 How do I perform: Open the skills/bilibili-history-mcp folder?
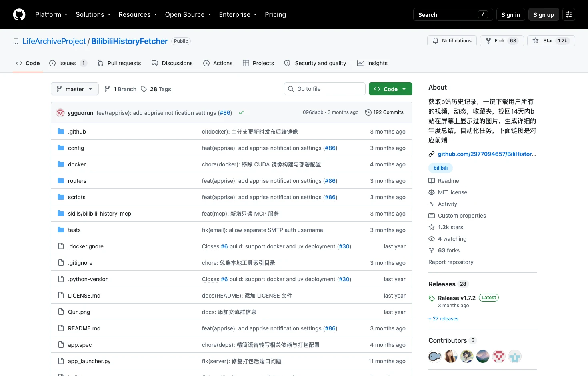pos(100,213)
